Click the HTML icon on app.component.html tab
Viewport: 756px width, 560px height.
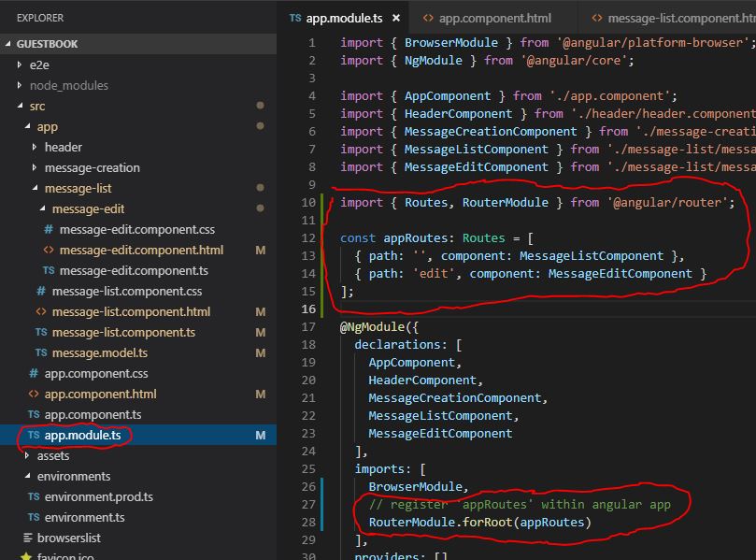click(427, 19)
